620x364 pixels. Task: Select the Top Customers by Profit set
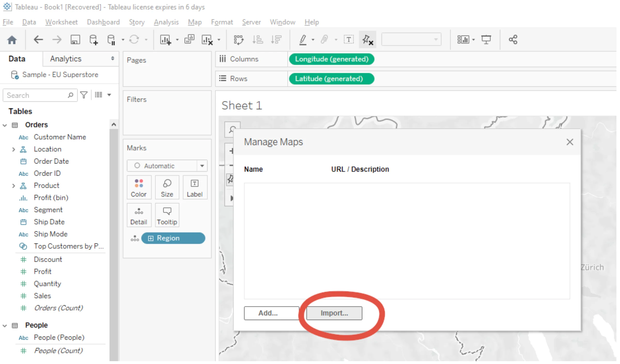[69, 246]
